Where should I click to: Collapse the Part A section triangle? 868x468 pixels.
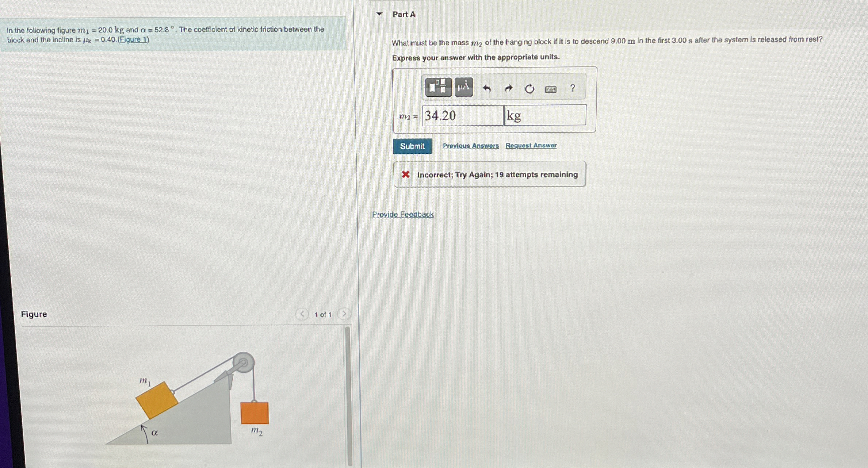pyautogui.click(x=379, y=14)
